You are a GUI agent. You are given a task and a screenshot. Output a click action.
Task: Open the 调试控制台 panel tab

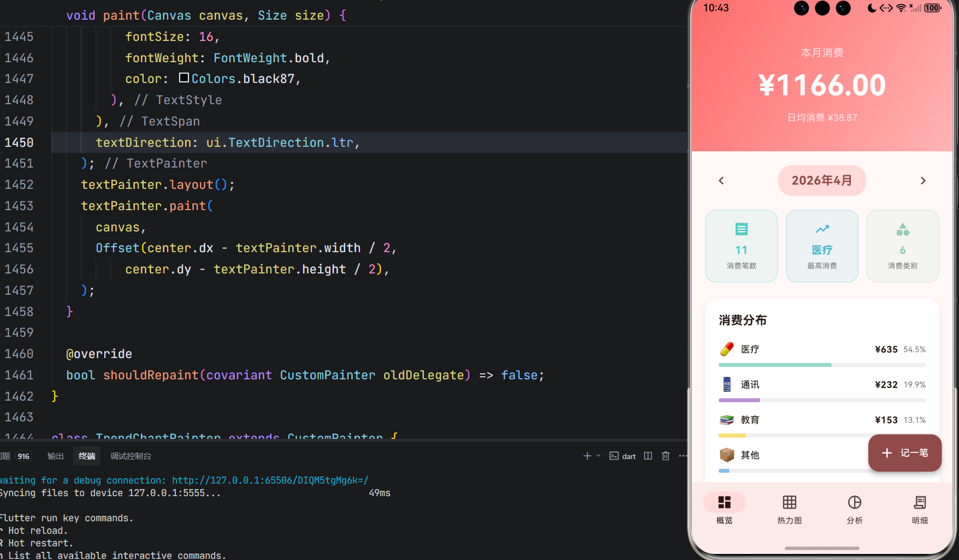(131, 456)
